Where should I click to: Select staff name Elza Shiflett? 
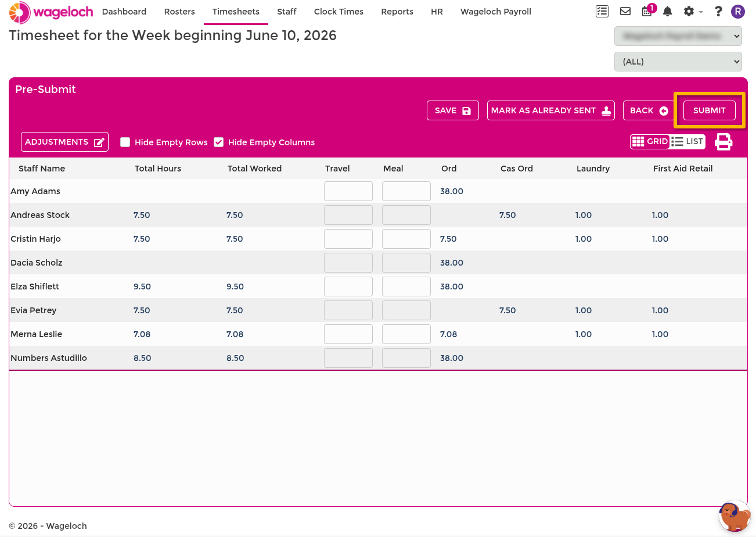35,287
